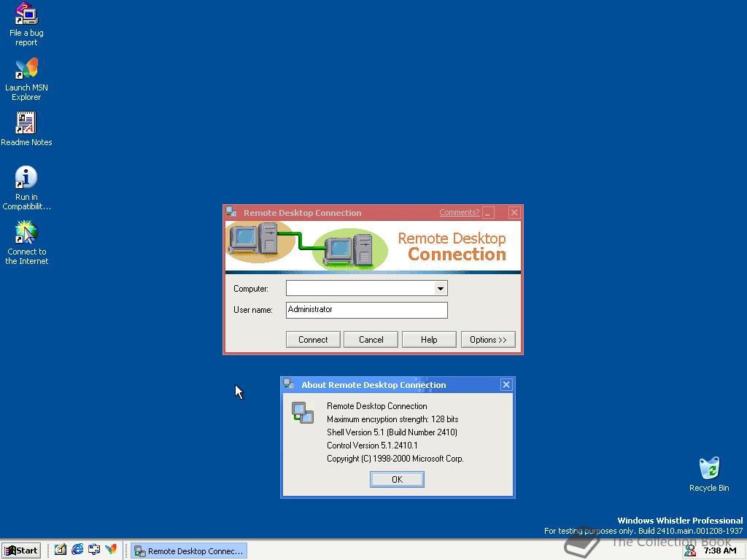Click the Comments? link in title bar
Screen dimensions: 747x560
(460, 212)
